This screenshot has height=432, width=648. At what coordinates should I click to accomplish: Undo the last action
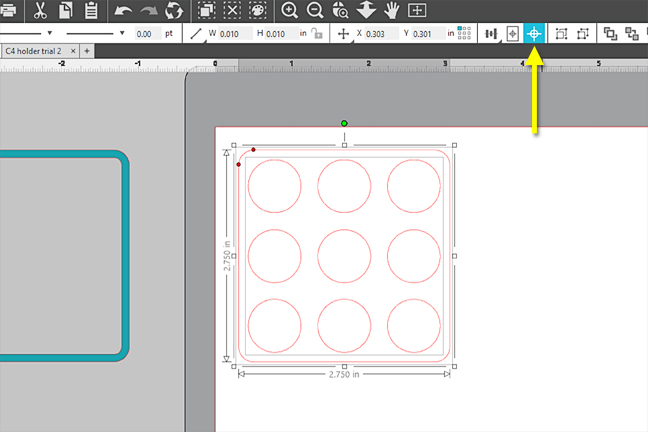click(123, 11)
